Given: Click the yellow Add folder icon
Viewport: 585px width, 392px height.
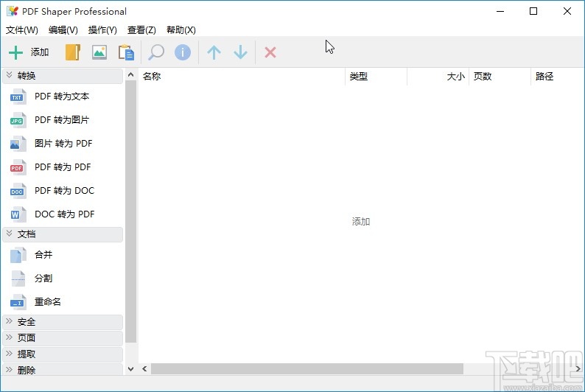Looking at the screenshot, I should [73, 52].
